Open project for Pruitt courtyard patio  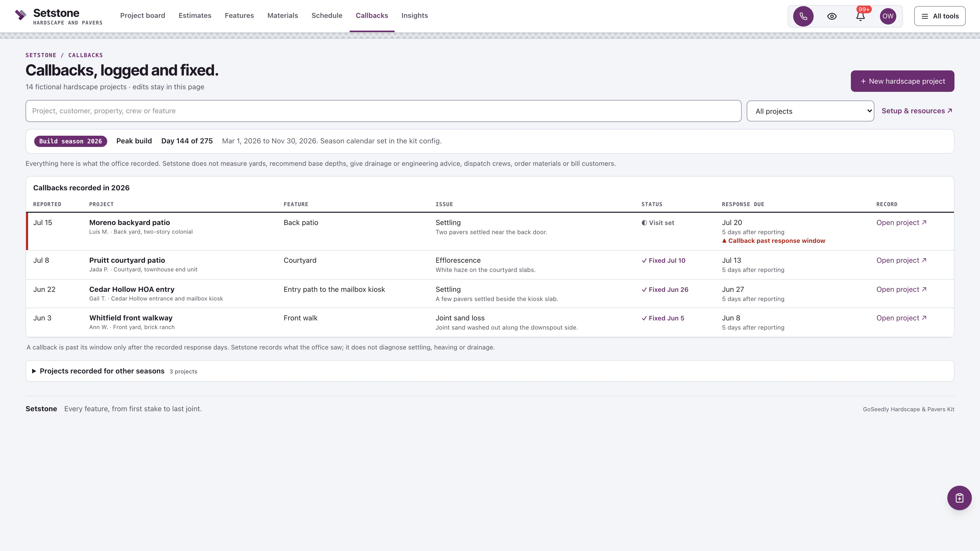901,260
